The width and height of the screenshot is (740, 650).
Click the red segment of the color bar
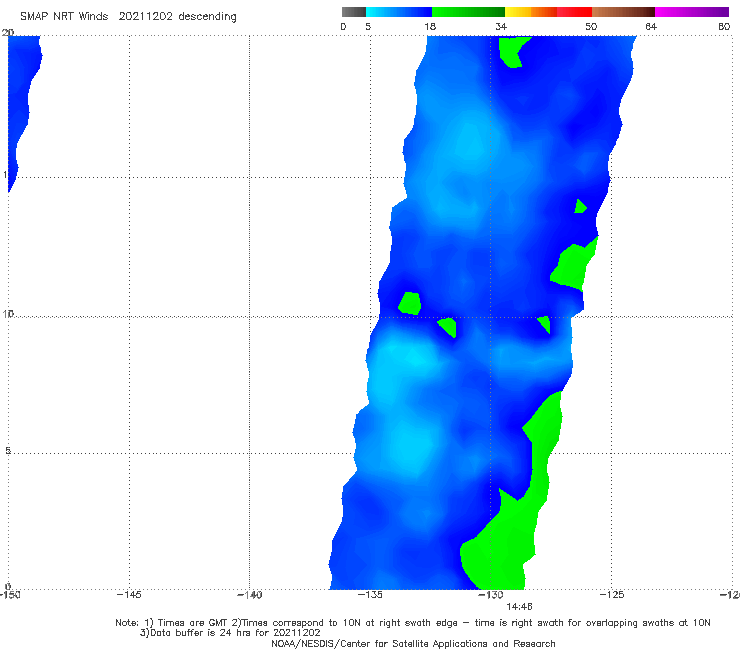pos(574,12)
